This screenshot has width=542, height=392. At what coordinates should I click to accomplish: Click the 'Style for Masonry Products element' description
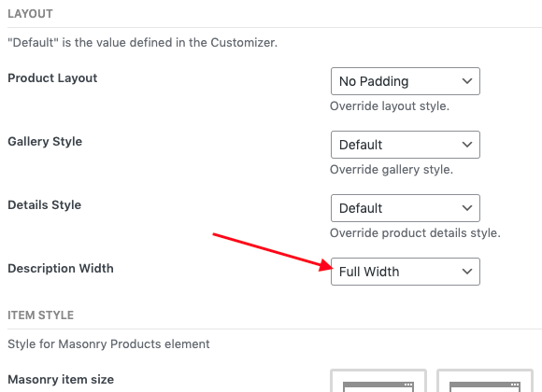(x=108, y=344)
